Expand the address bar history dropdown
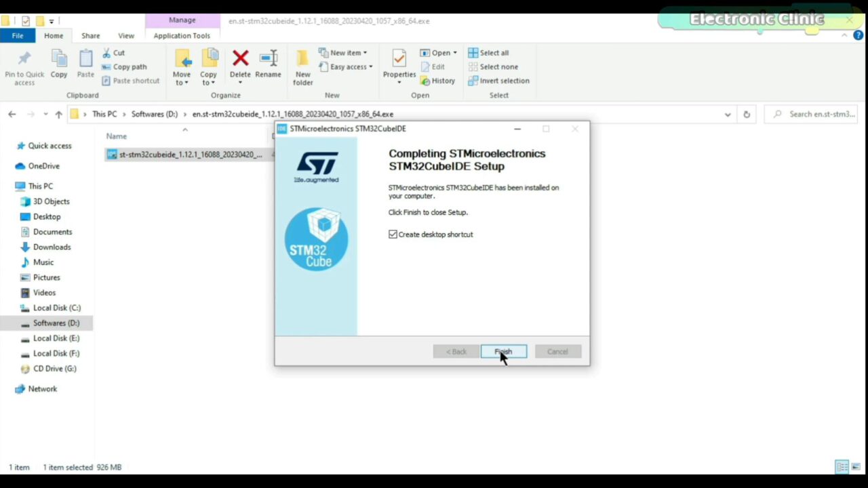The height and width of the screenshot is (488, 868). [728, 115]
